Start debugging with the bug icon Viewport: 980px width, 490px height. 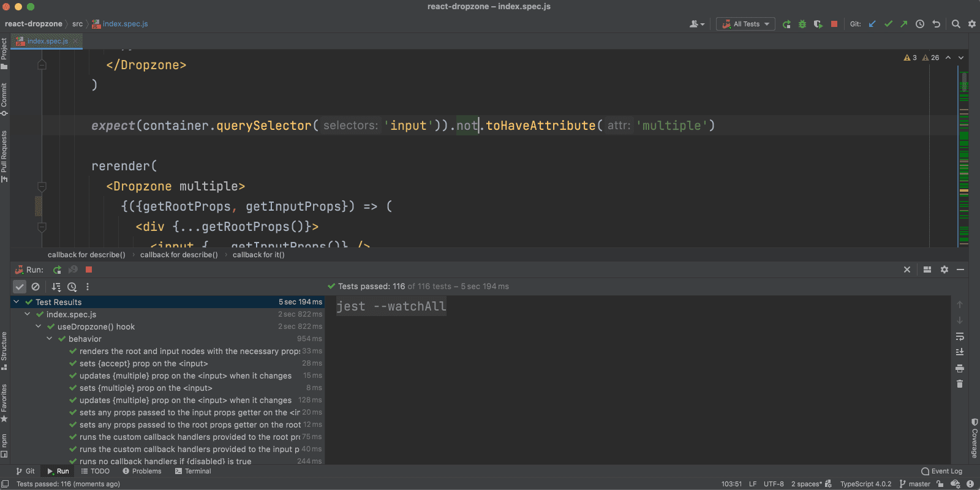pos(802,24)
